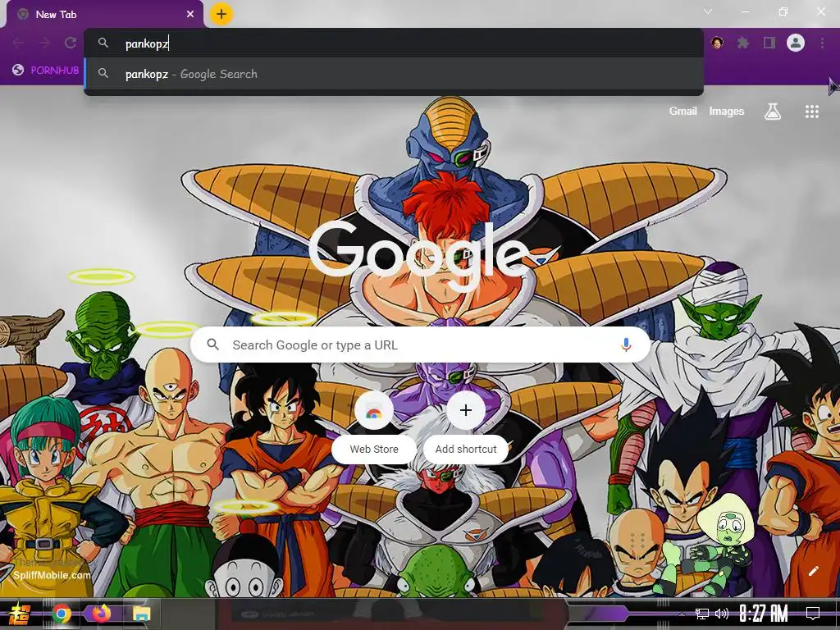
Task: Open File Explorer from the taskbar
Action: 141,614
